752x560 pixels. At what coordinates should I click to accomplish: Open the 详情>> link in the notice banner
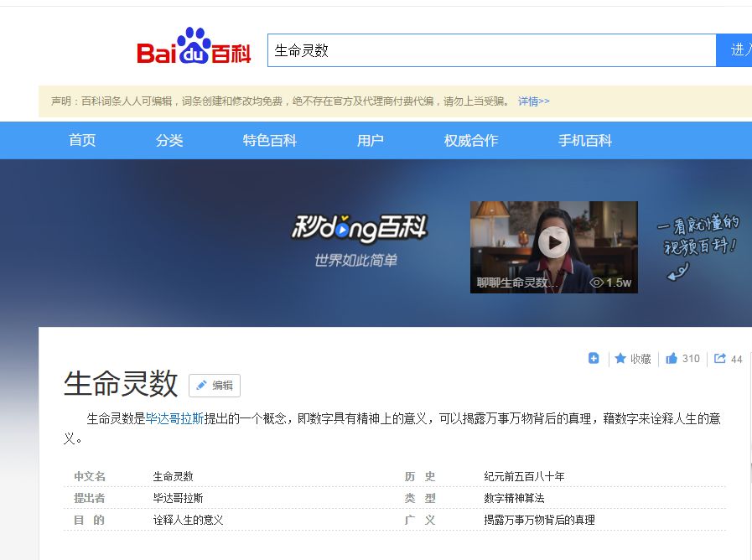(x=535, y=100)
